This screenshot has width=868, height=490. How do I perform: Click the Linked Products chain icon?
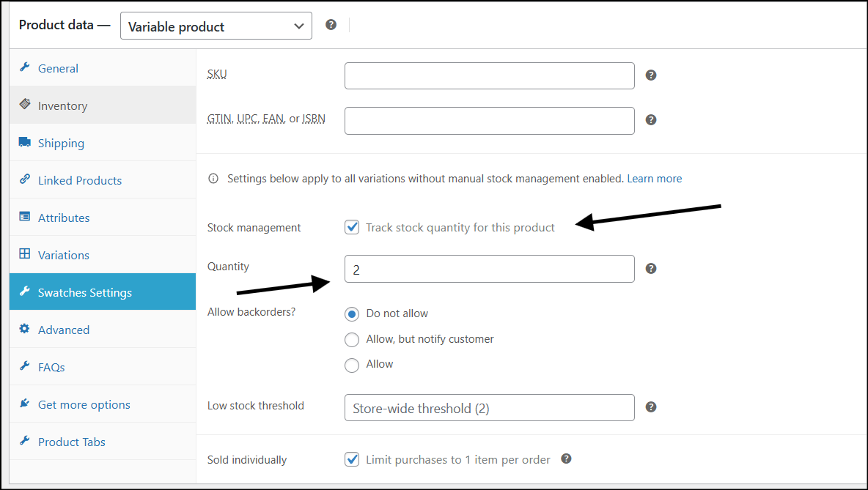pyautogui.click(x=24, y=179)
